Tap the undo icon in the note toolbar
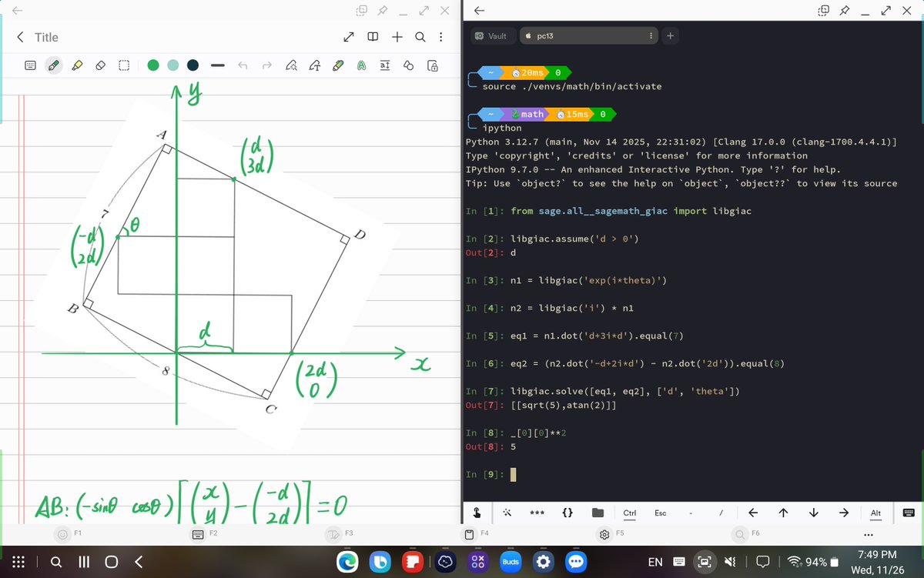 [x=242, y=65]
